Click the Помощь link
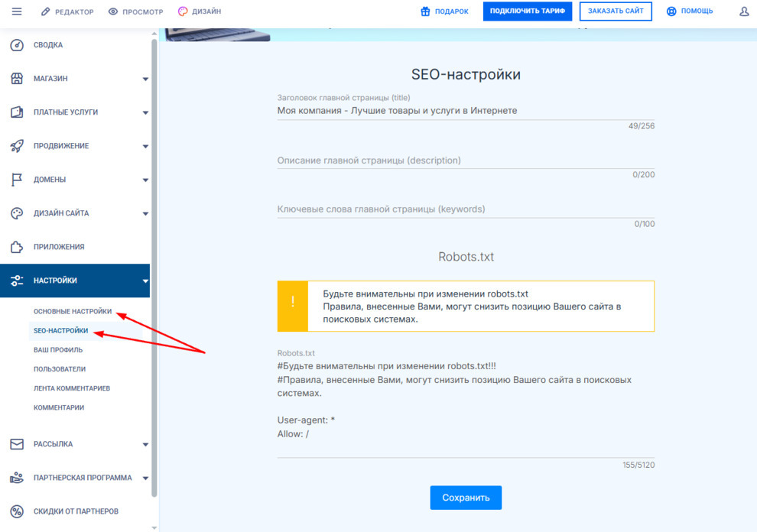 [x=690, y=11]
